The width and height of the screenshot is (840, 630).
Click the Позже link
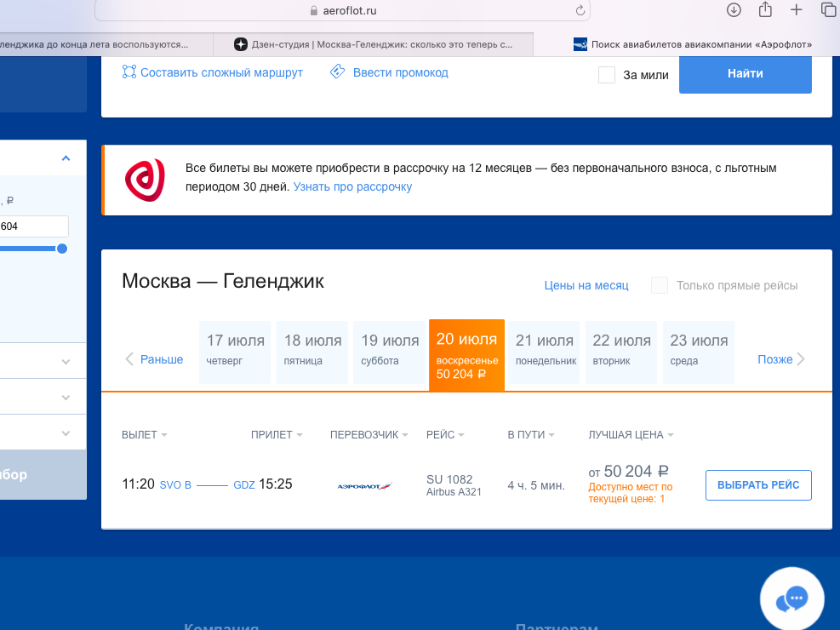[x=774, y=359]
